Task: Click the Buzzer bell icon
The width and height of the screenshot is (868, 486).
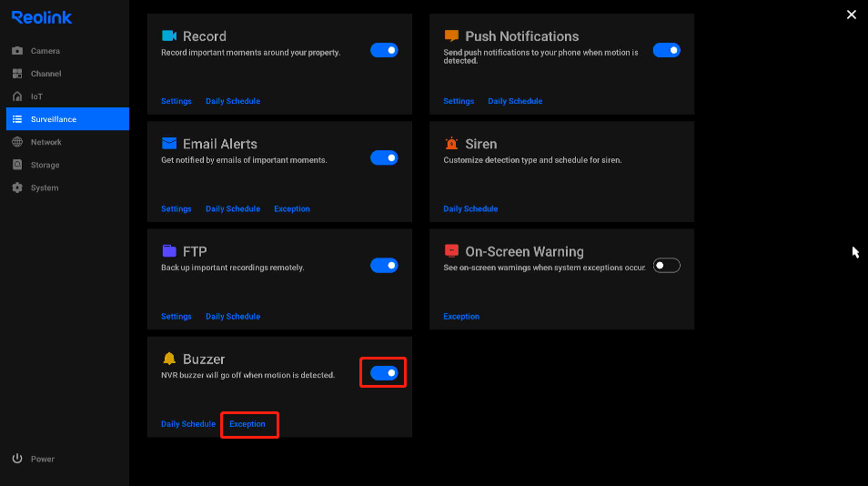Action: pyautogui.click(x=169, y=359)
